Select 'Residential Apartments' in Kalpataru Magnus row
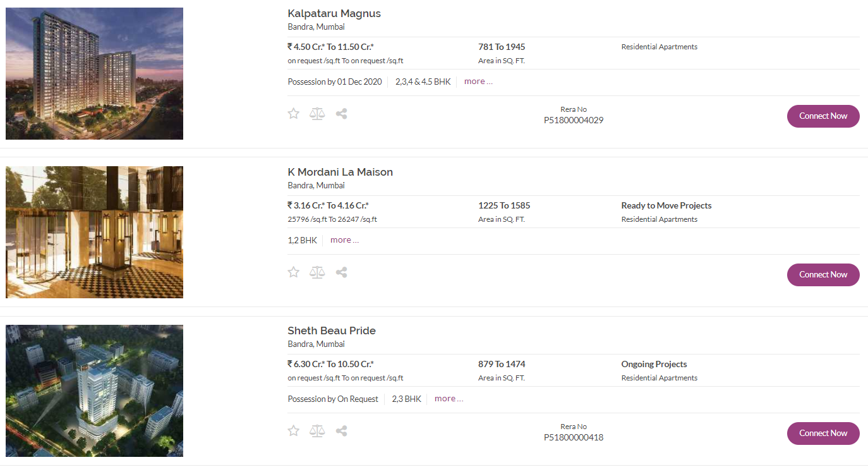Viewport: 868px width, 467px height. tap(660, 47)
